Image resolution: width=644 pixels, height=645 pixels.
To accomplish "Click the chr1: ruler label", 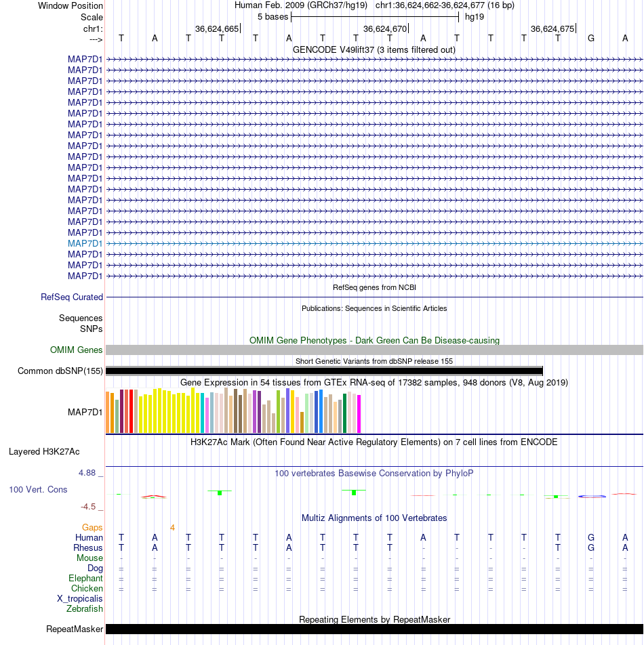I will 93,28.
